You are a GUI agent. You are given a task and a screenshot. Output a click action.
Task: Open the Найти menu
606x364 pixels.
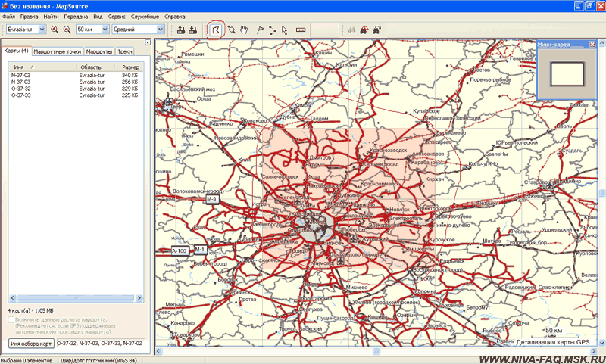click(x=51, y=17)
